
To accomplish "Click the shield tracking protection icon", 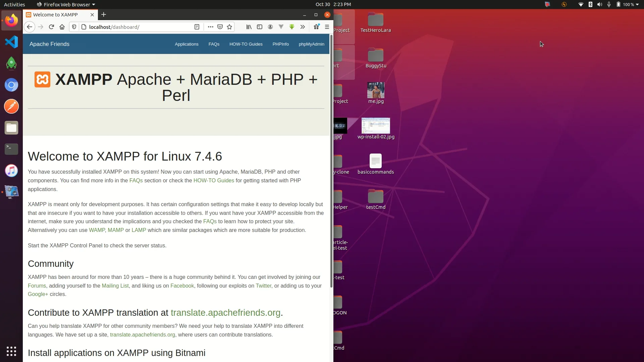I will click(74, 27).
